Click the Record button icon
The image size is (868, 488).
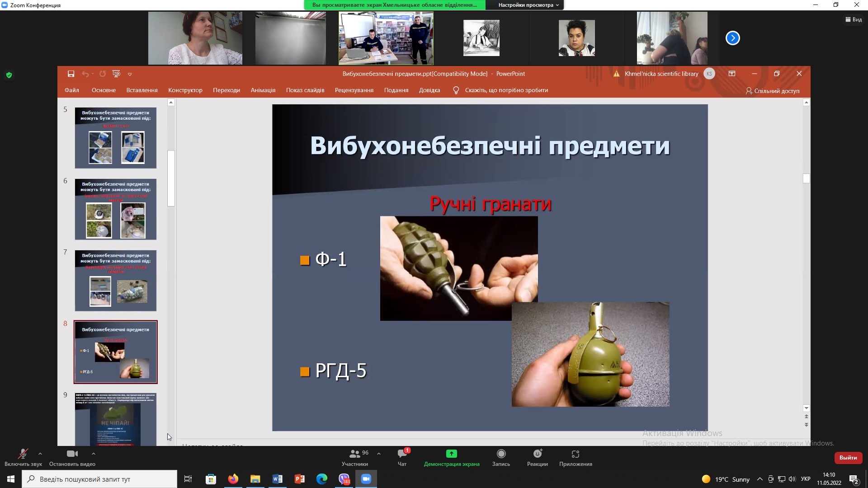(501, 454)
